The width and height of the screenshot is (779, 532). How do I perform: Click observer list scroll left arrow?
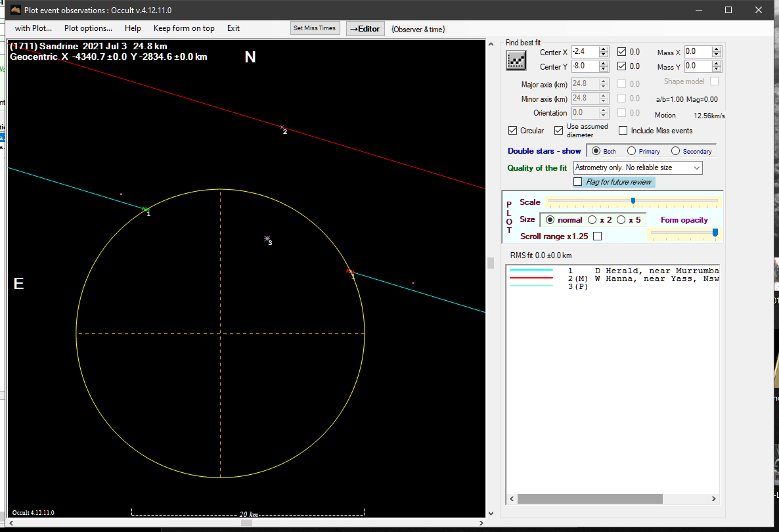(x=512, y=499)
